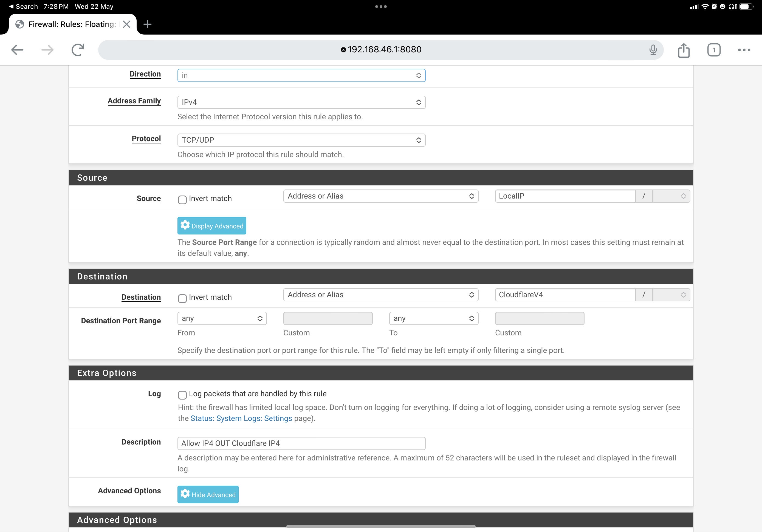Open the Address Family dropdown showing IPv4
The height and width of the screenshot is (532, 762).
pos(301,102)
